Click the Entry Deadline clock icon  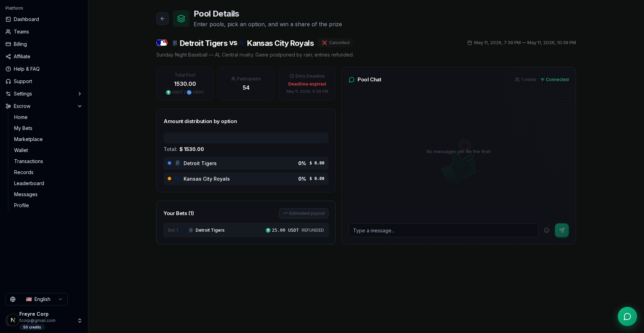tap(292, 76)
